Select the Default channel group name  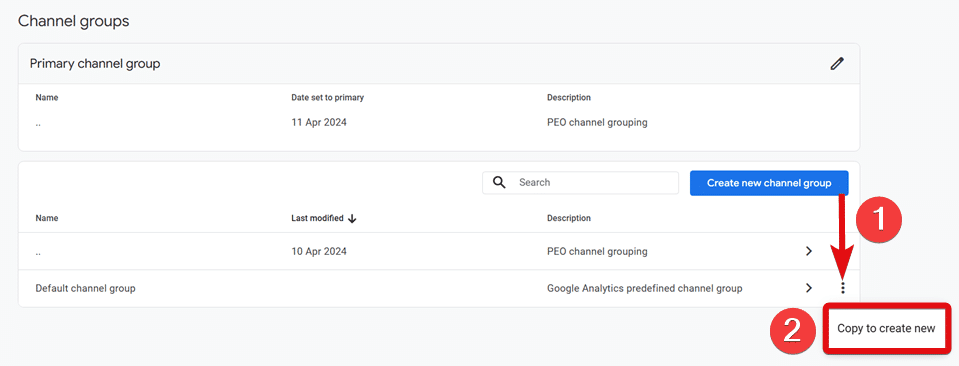coord(85,288)
